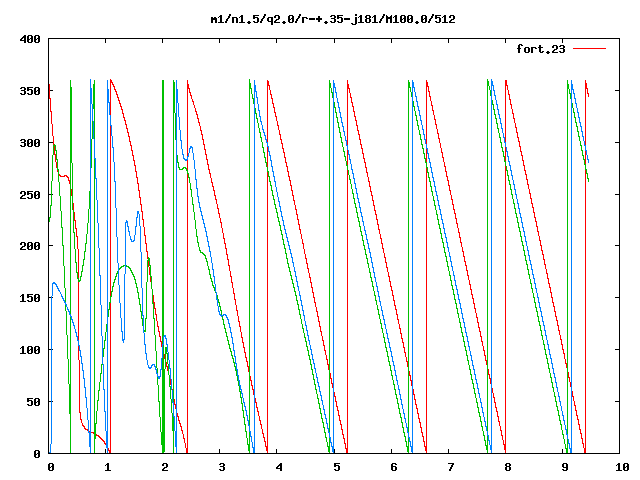
Task: Click the x-axis label 5
Action: tap(336, 467)
